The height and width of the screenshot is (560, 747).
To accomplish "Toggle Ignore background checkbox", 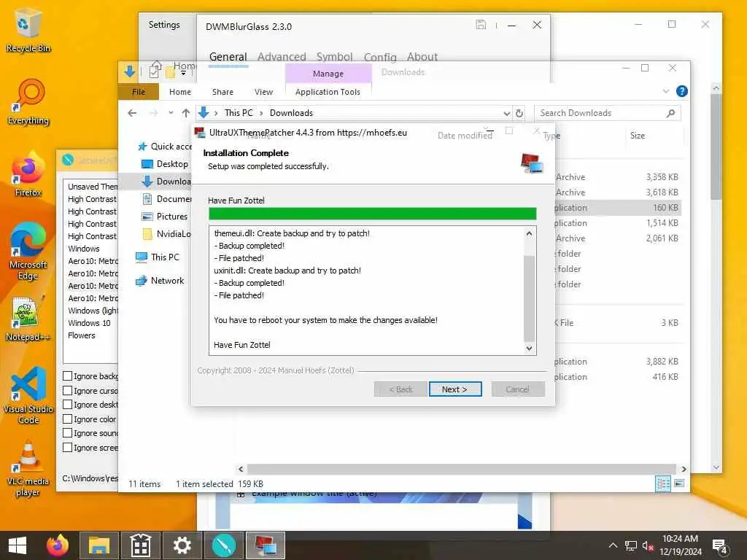I will point(68,376).
